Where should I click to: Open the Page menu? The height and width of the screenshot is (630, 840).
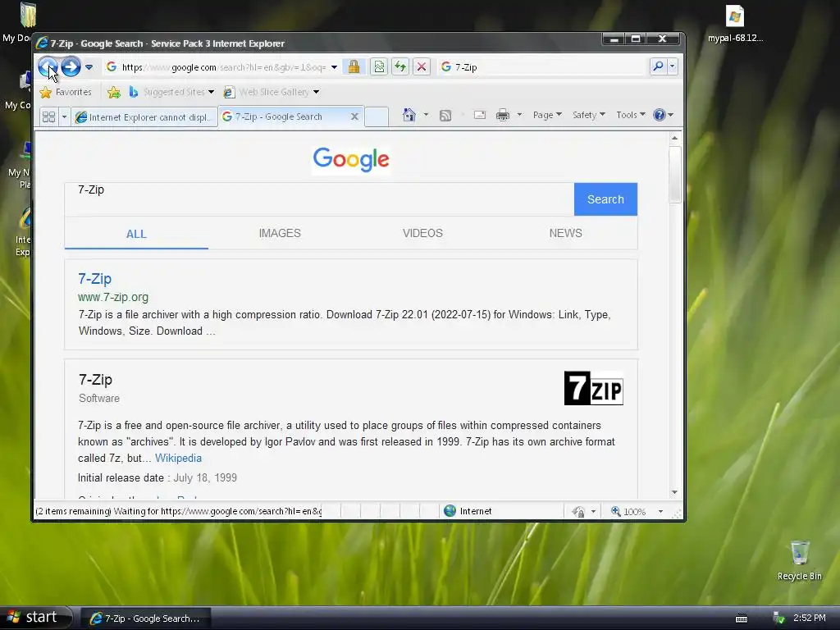pos(547,115)
